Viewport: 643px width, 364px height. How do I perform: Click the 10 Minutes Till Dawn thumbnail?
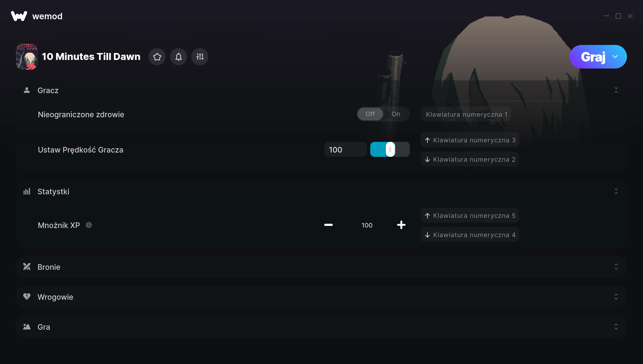click(x=27, y=57)
